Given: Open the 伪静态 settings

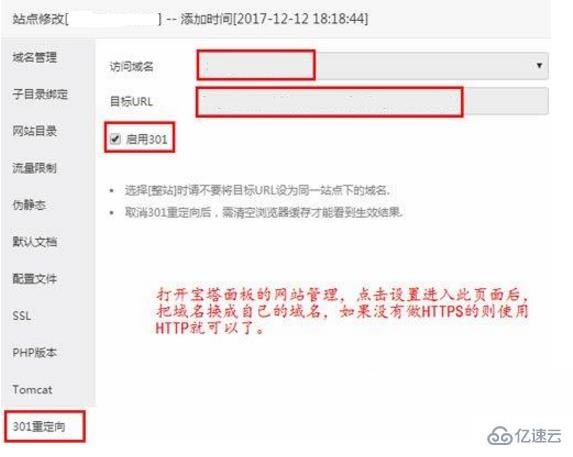Looking at the screenshot, I should click(x=29, y=205).
